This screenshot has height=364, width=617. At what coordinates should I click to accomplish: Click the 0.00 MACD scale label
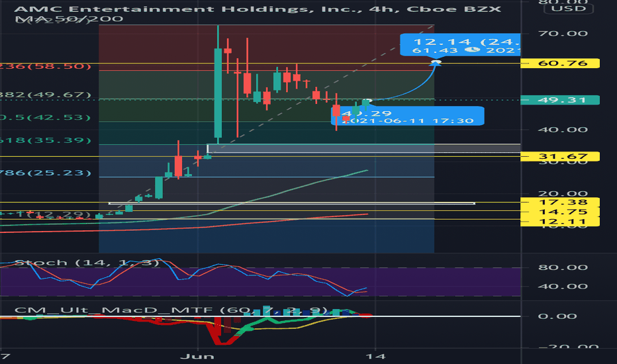(x=557, y=316)
